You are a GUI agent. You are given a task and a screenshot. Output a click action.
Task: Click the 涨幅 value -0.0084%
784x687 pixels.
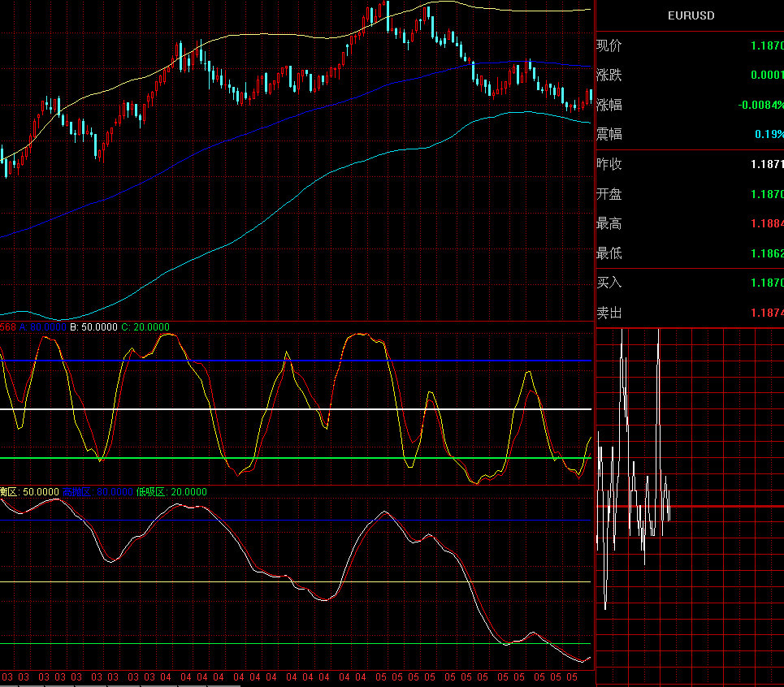761,105
